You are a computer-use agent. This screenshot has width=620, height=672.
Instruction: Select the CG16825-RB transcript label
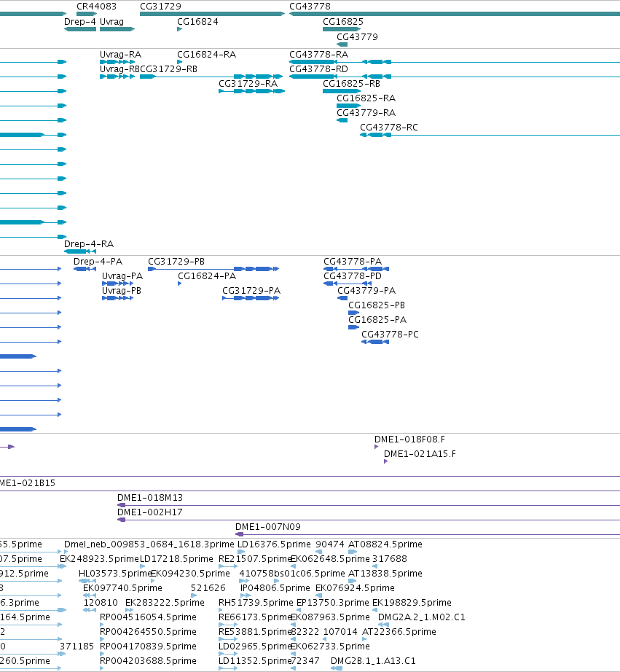point(352,84)
